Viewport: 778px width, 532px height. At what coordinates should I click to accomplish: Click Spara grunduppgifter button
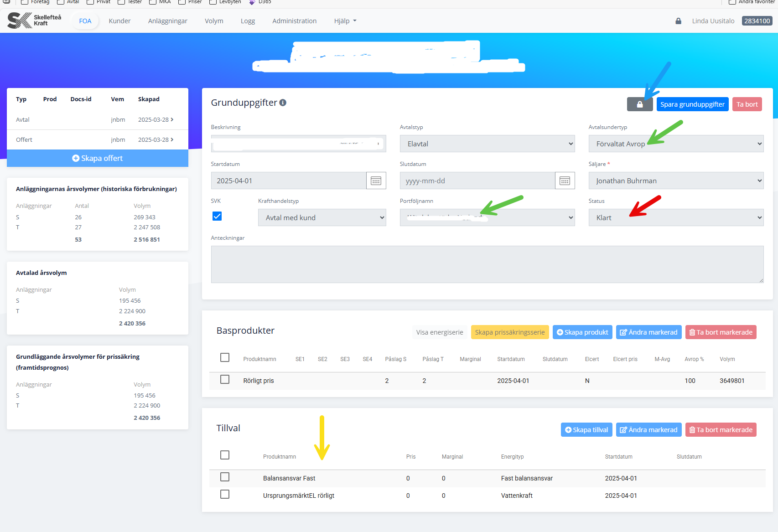tap(692, 104)
